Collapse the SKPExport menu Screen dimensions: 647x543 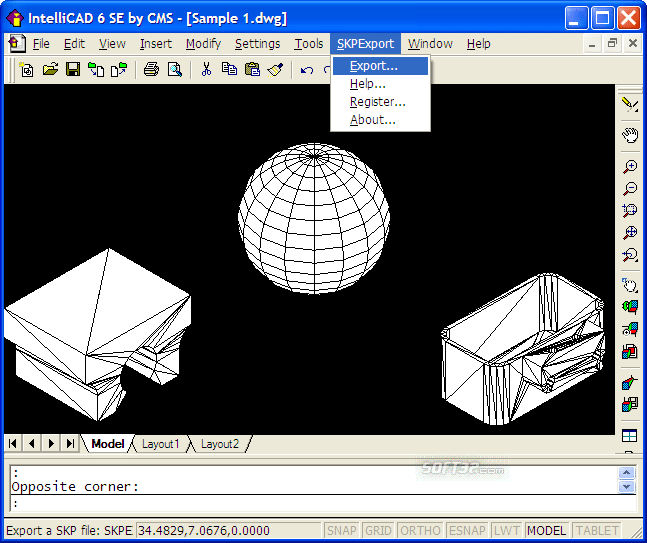[x=365, y=44]
